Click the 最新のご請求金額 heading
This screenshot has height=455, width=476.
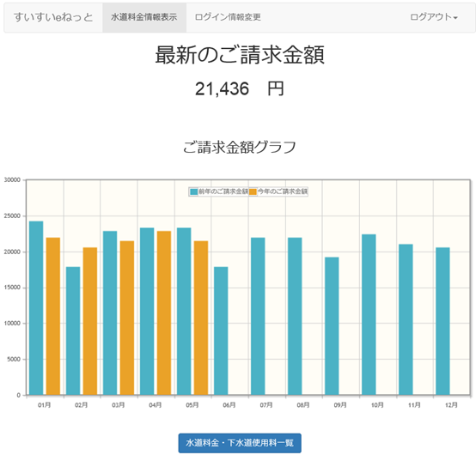(x=240, y=55)
